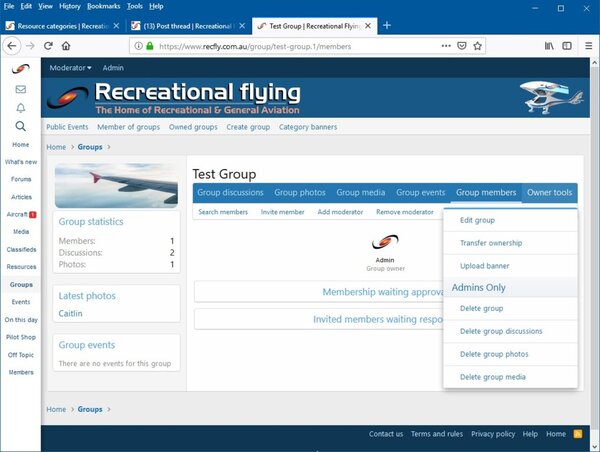Click the RSS feed icon in footer
The height and width of the screenshot is (452, 600).
pyautogui.click(x=579, y=434)
